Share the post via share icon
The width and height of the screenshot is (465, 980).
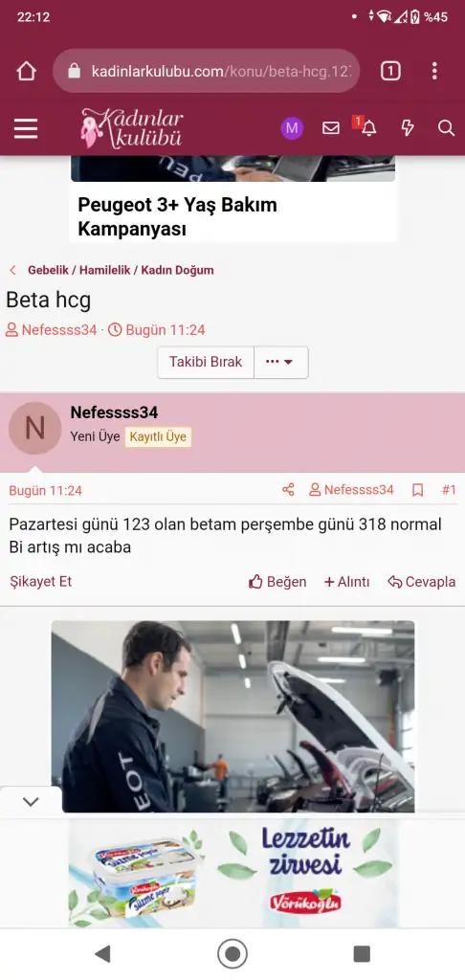(288, 490)
